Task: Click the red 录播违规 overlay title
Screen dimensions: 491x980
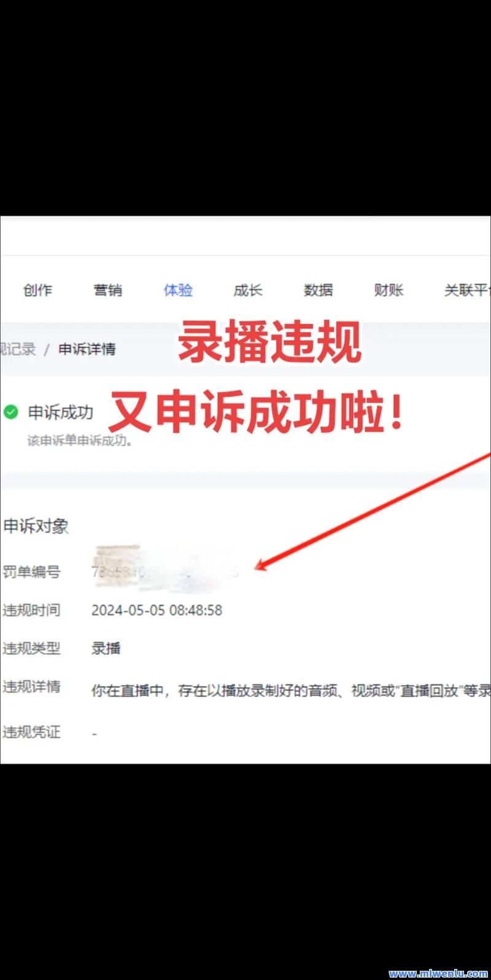Action: pos(269,343)
